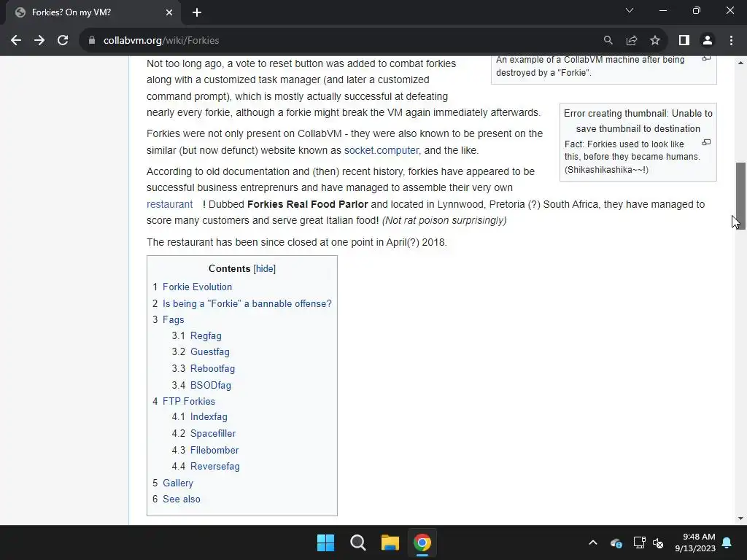Close the Forkies tab

pyautogui.click(x=169, y=12)
